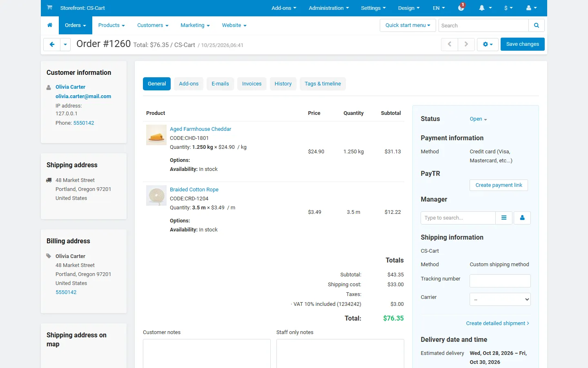The width and height of the screenshot is (588, 368).
Task: Open Aged Farmhouse Cheddar thumbnail
Action: tap(156, 135)
